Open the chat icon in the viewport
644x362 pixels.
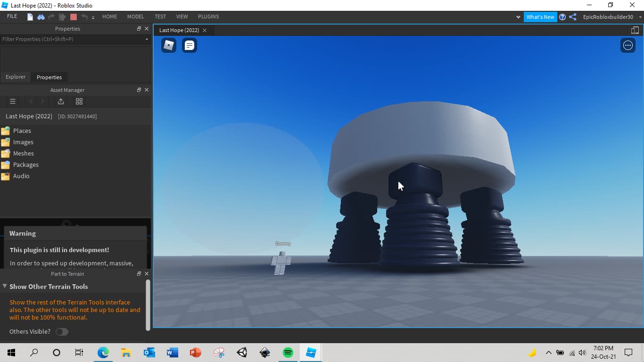190,45
